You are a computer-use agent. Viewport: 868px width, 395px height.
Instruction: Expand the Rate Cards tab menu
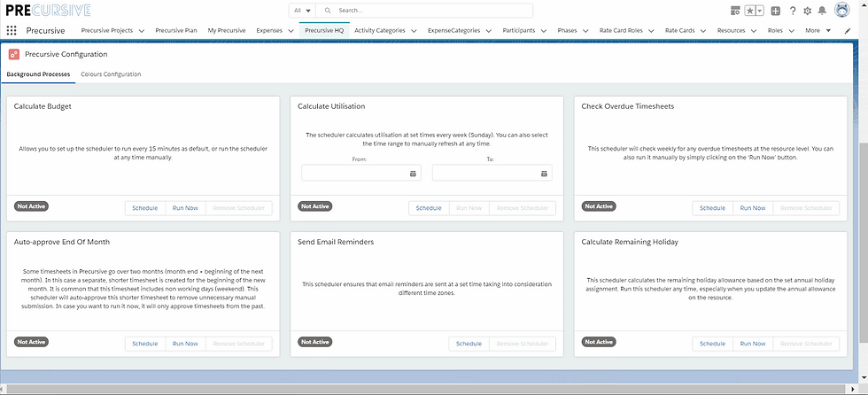click(703, 31)
